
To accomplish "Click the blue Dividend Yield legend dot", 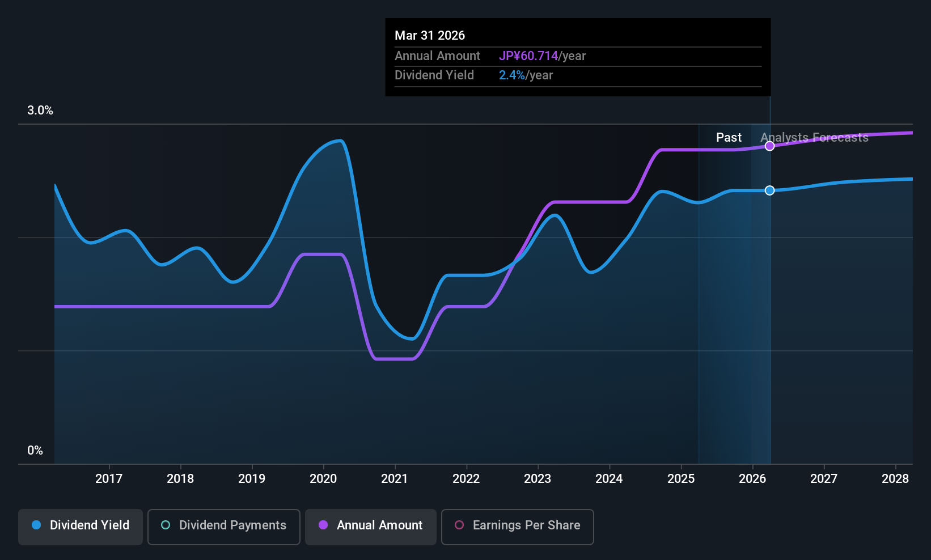I will pyautogui.click(x=36, y=525).
